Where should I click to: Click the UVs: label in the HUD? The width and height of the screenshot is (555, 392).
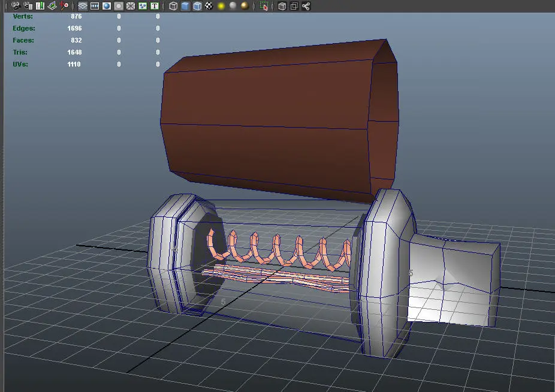(20, 64)
